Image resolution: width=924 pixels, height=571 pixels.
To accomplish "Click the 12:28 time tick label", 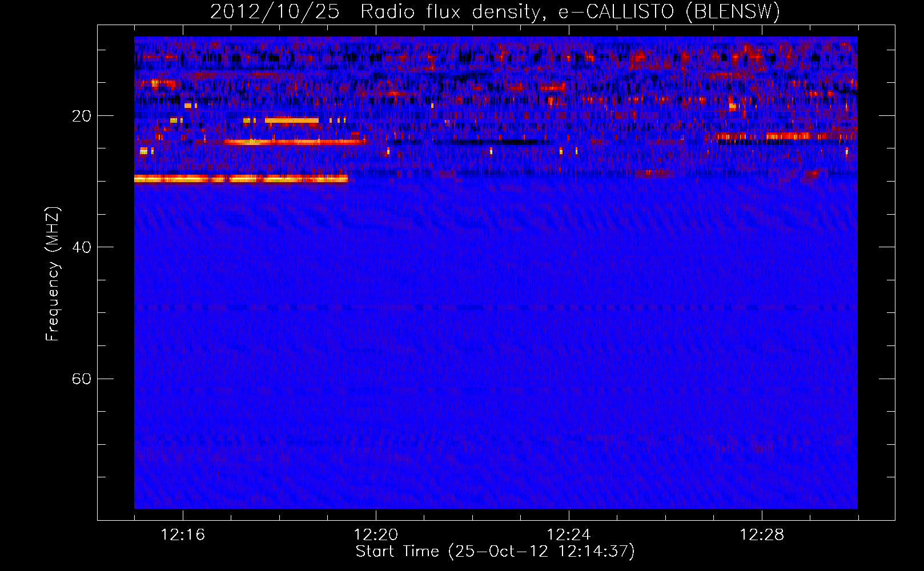I will click(762, 534).
